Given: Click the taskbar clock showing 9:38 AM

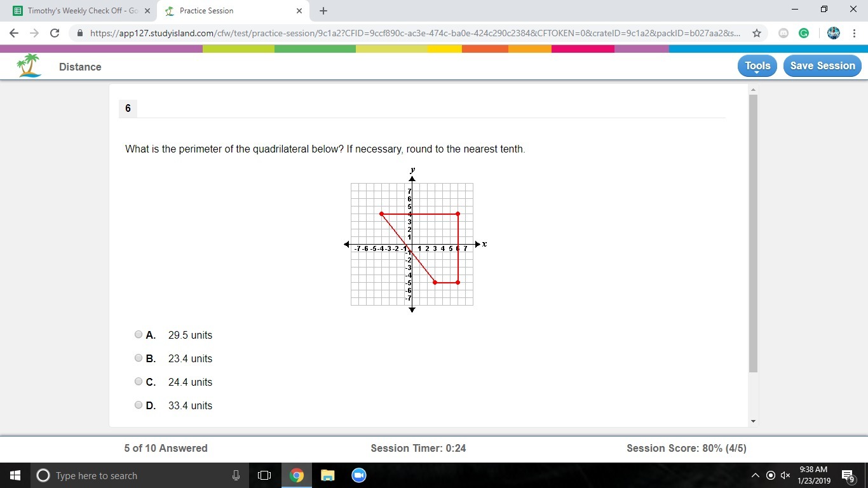Looking at the screenshot, I should coord(813,475).
